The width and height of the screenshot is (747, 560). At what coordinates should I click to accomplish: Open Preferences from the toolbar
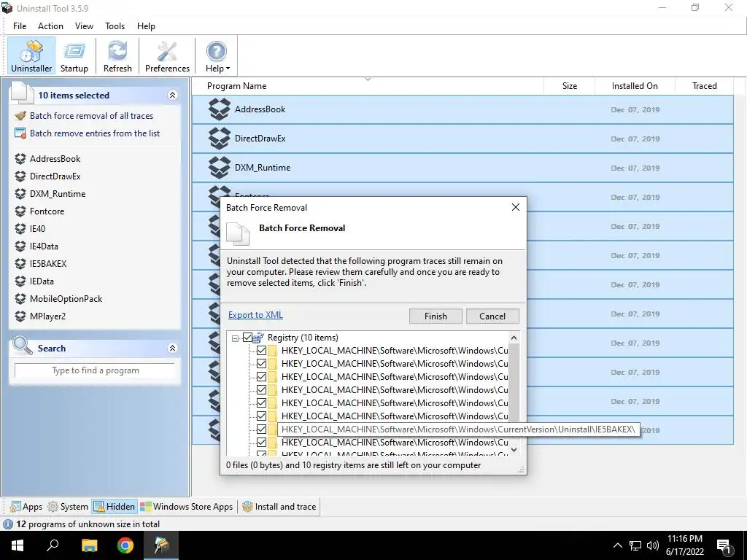pos(167,55)
